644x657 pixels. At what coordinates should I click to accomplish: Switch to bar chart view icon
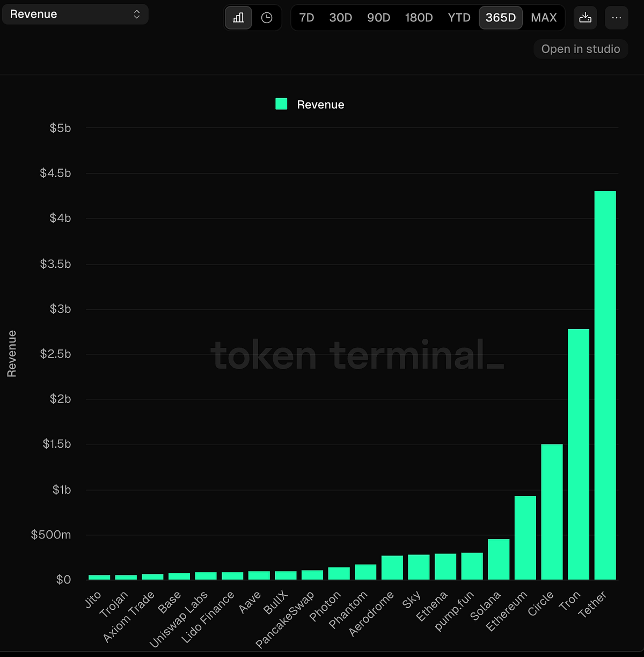click(239, 18)
